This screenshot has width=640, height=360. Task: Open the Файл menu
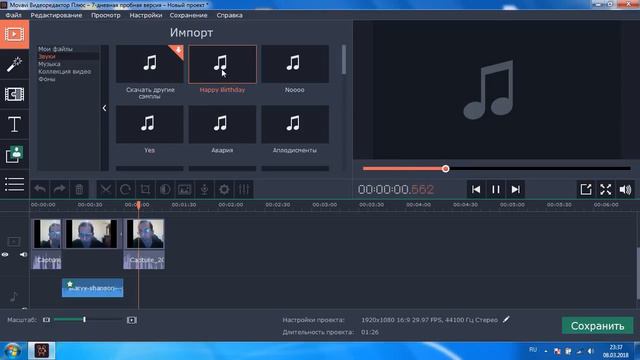(13, 15)
